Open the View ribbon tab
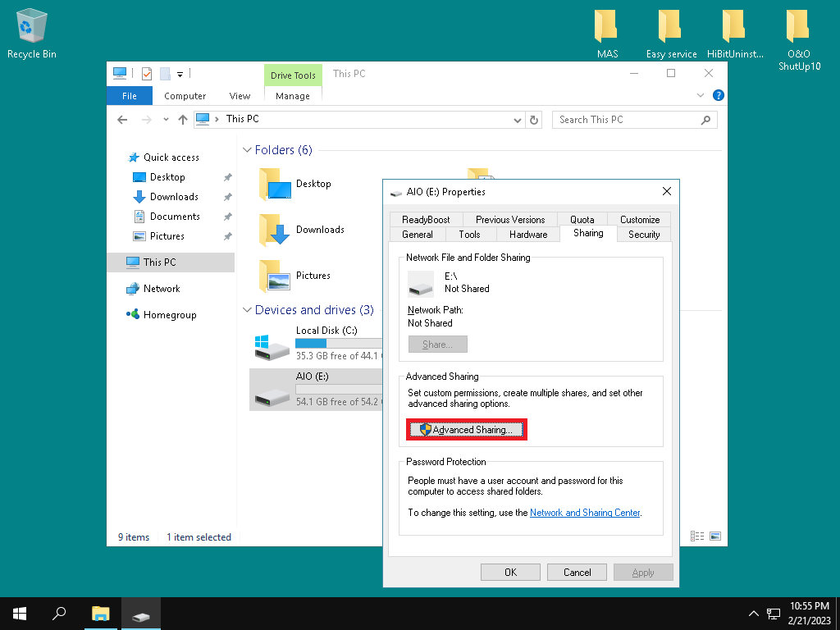The width and height of the screenshot is (840, 630). click(240, 96)
